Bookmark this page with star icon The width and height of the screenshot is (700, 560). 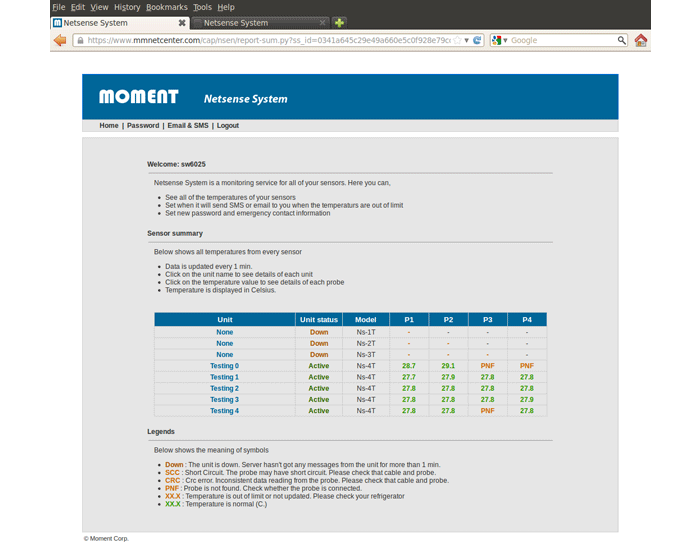click(x=457, y=40)
